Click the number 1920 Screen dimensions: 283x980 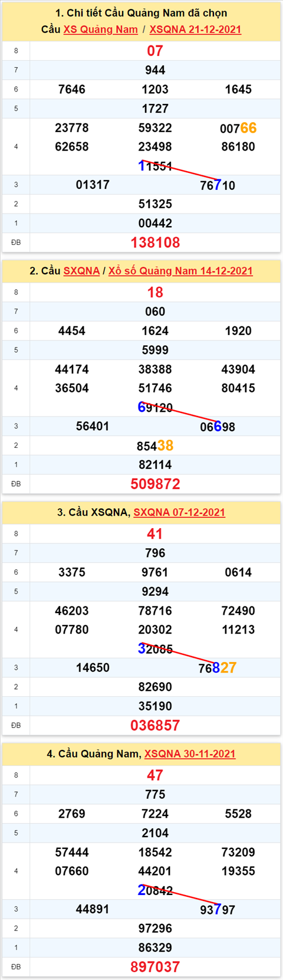tap(238, 331)
